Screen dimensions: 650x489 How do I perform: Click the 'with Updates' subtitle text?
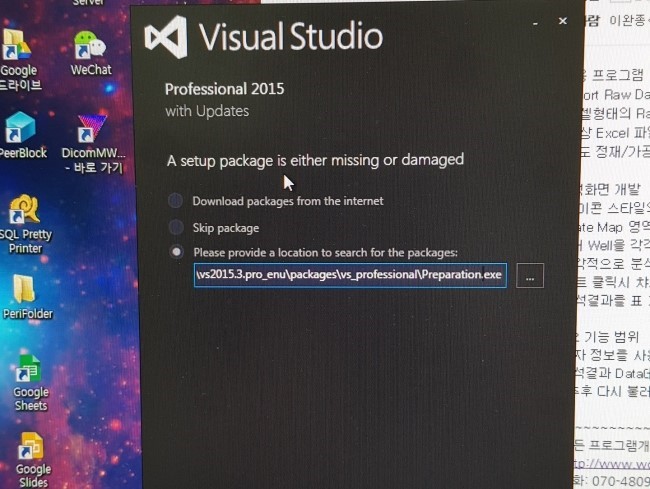(207, 111)
